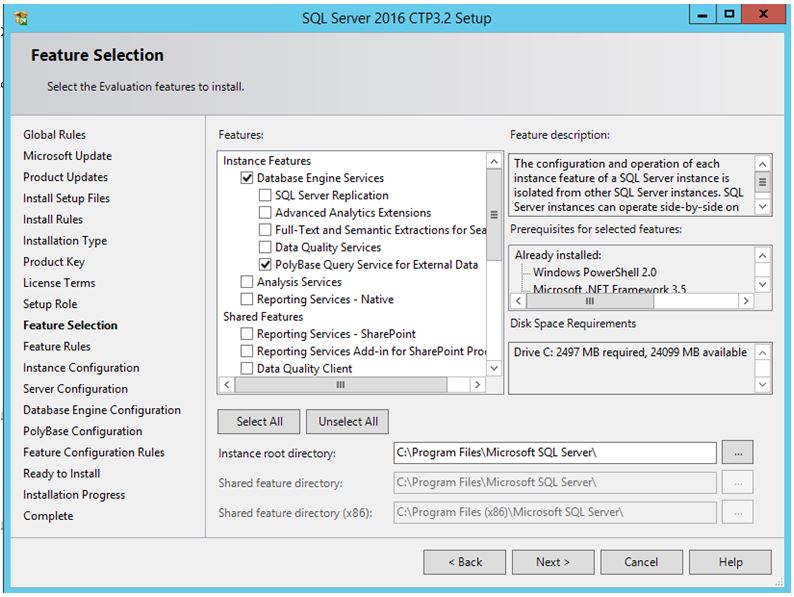The height and width of the screenshot is (597, 794).
Task: Enable Full-Text and Semantic Extractions checkbox
Action: (265, 230)
